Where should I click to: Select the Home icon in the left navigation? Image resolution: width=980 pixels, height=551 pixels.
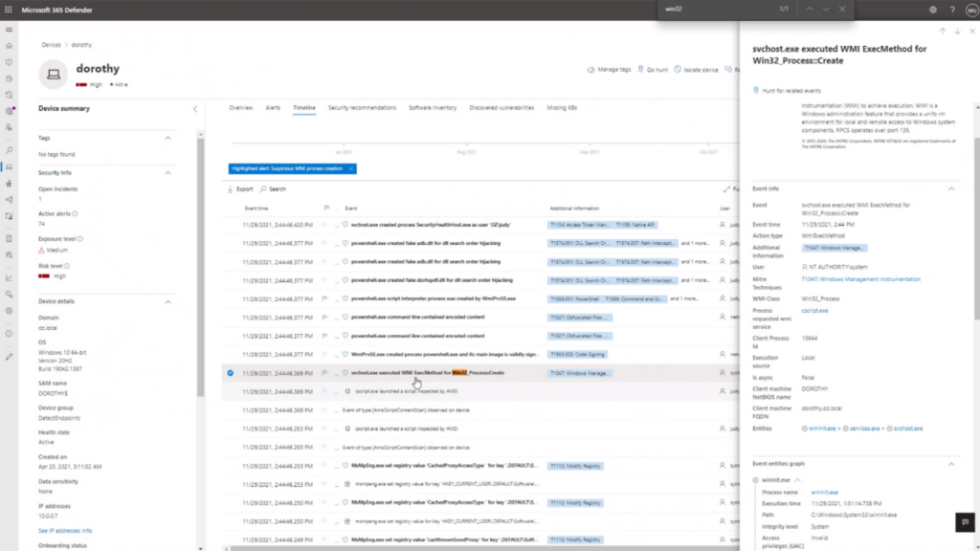coord(9,46)
